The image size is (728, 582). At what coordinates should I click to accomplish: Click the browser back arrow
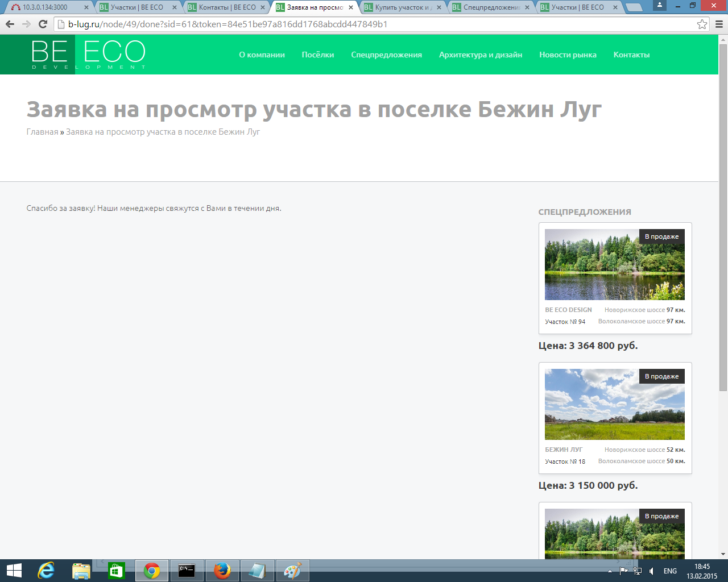tap(10, 24)
